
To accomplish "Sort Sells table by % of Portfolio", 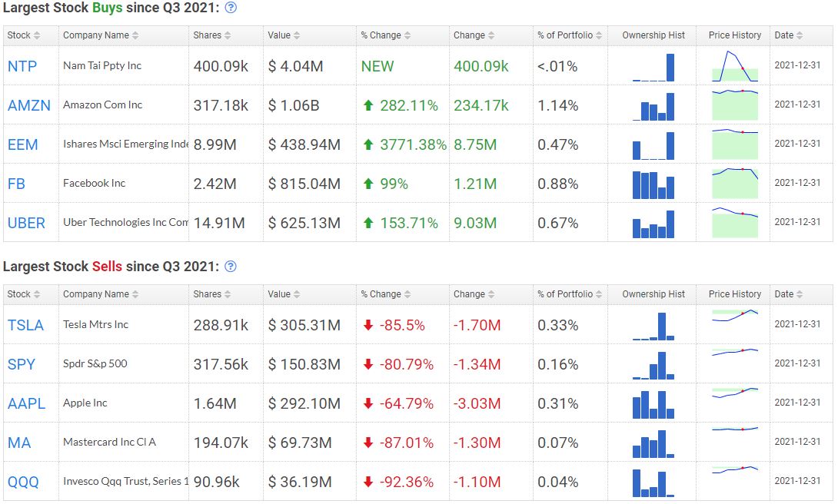I will pyautogui.click(x=570, y=294).
